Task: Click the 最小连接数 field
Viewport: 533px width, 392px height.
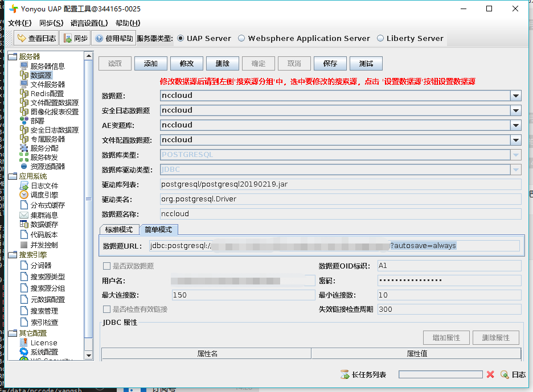Action: 449,295
